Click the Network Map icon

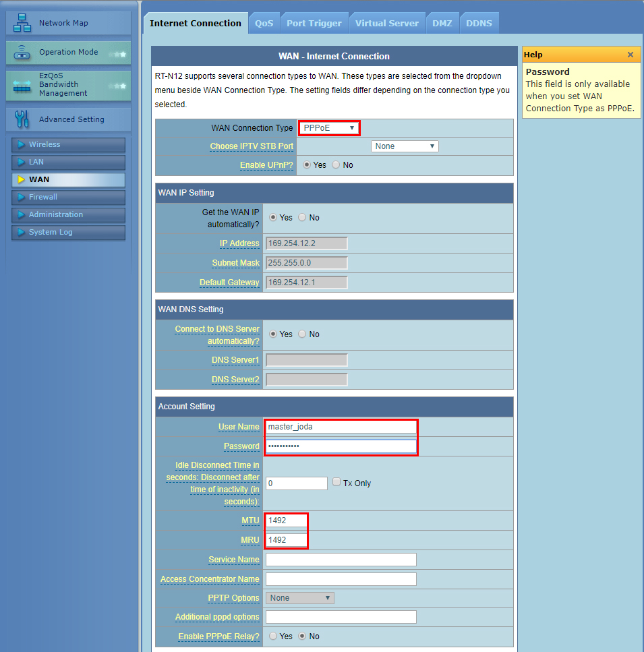pos(22,23)
